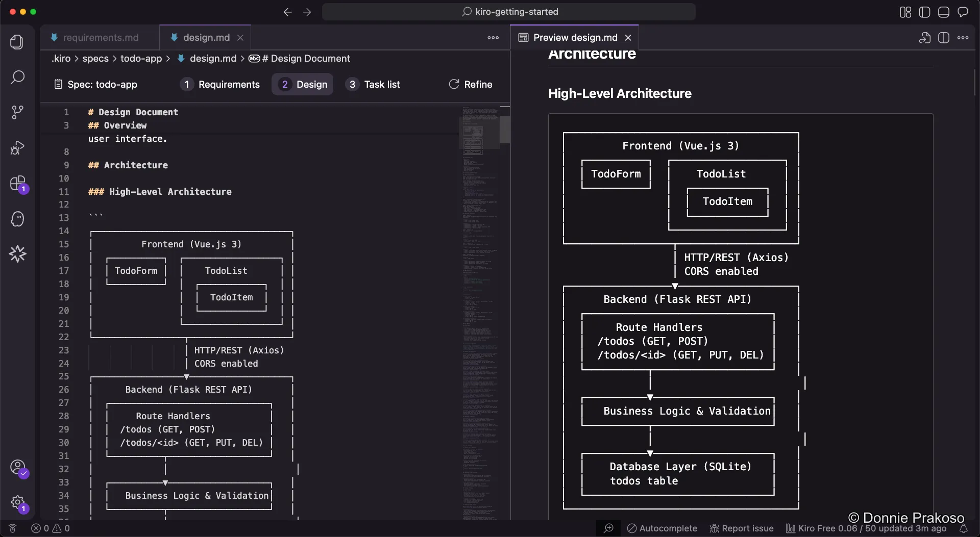
Task: Open the Extensions view with badge
Action: pyautogui.click(x=18, y=184)
